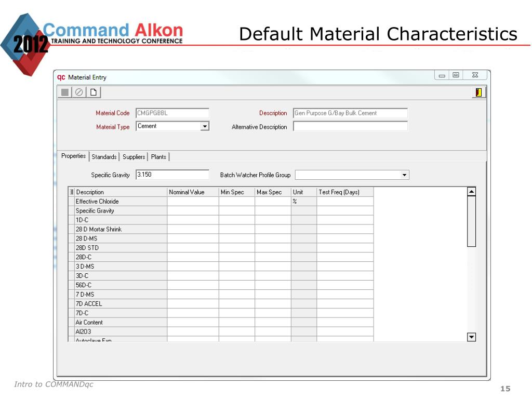Click the Max Spec column header
This screenshot has height=399, width=532.
click(x=273, y=192)
